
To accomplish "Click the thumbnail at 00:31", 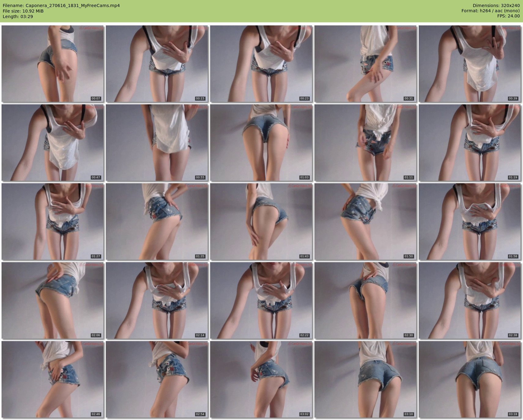I will [x=365, y=63].
